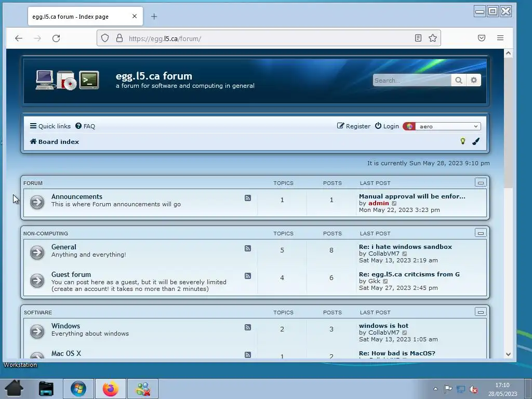Screen dimensions: 532x399
Task: Open 'Re: egg.l5.ca critcisms from G' post
Action: (409, 274)
